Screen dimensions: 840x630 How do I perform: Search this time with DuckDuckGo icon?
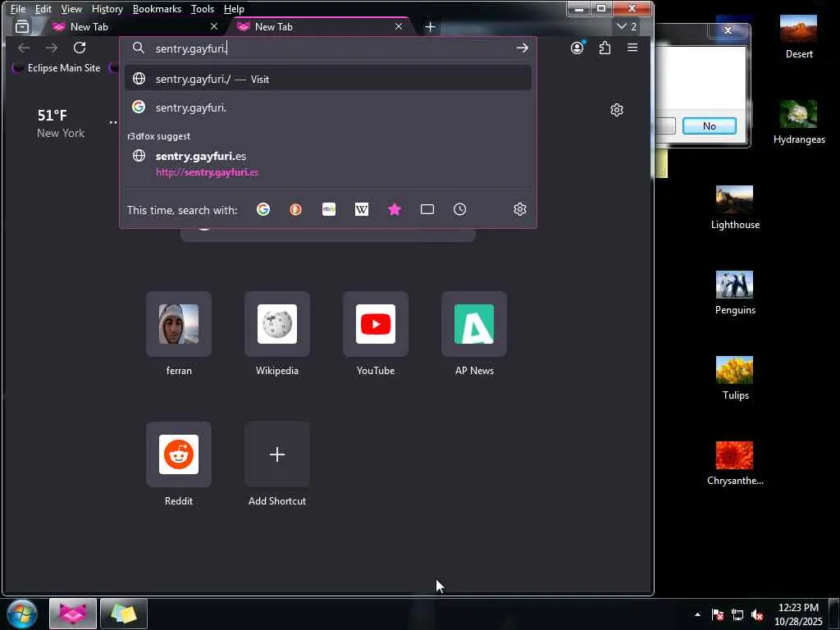295,209
